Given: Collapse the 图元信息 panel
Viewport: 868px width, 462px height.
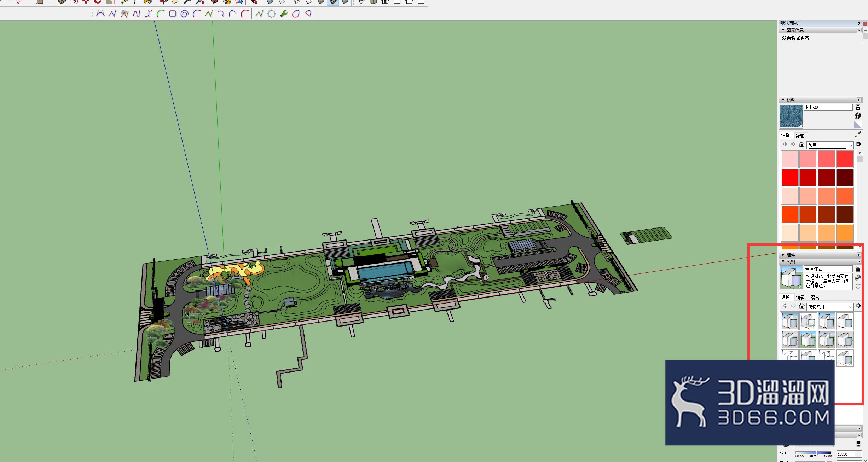Looking at the screenshot, I should [x=783, y=30].
